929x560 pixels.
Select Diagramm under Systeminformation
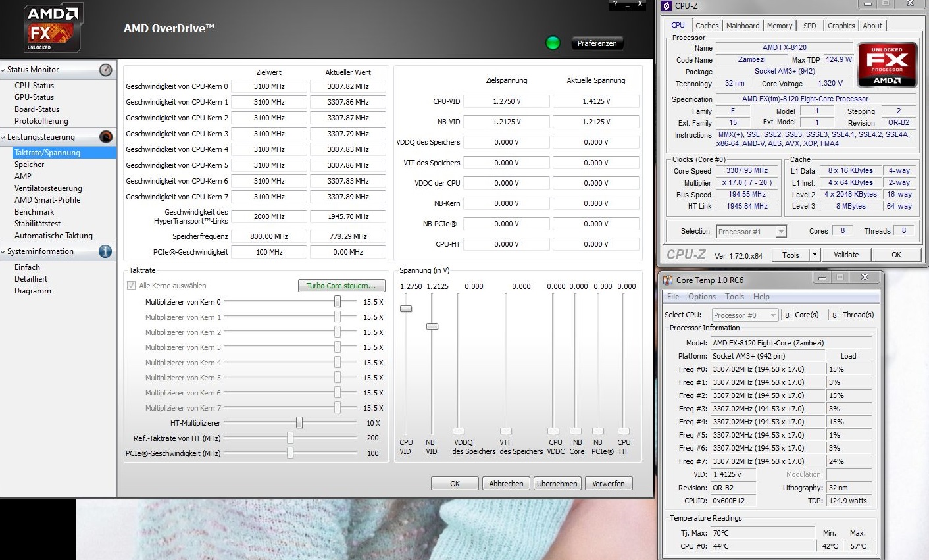(33, 291)
